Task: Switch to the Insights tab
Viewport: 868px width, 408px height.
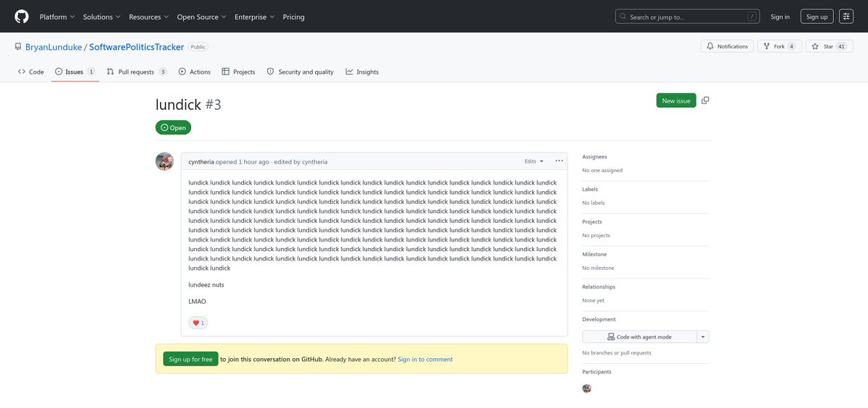Action: (362, 72)
